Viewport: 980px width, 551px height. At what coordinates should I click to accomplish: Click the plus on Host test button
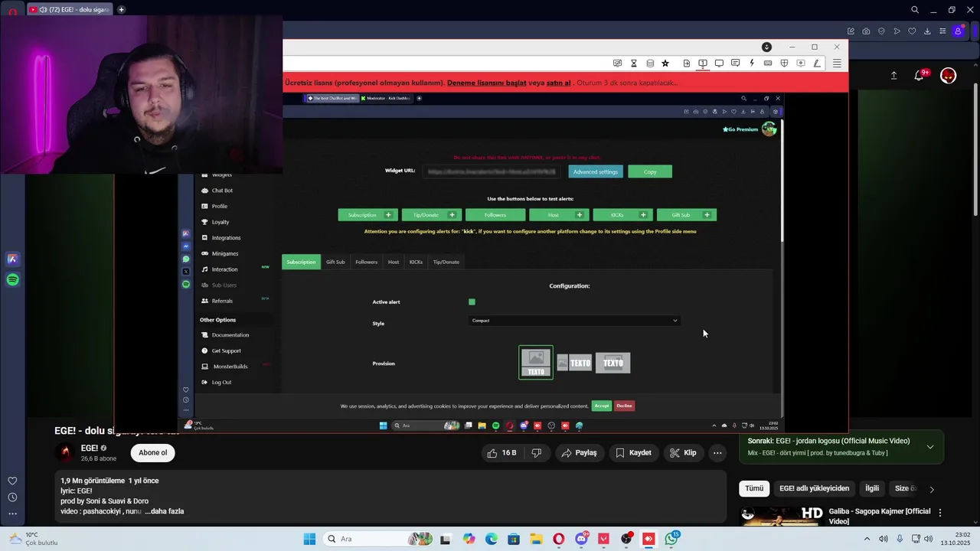pyautogui.click(x=580, y=215)
